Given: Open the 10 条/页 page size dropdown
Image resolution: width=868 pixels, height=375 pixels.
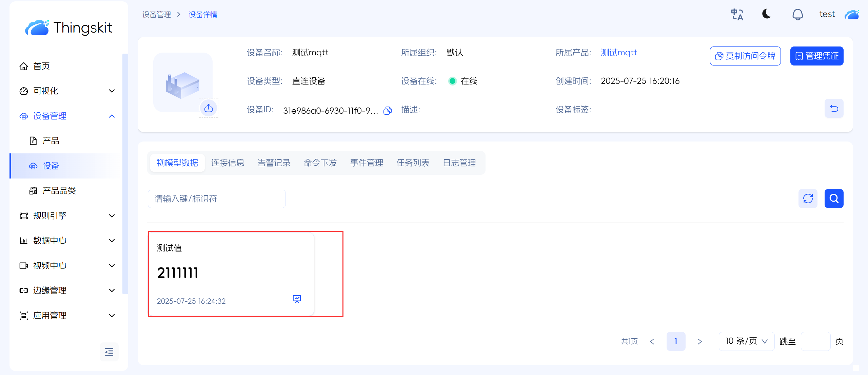Looking at the screenshot, I should (x=746, y=341).
